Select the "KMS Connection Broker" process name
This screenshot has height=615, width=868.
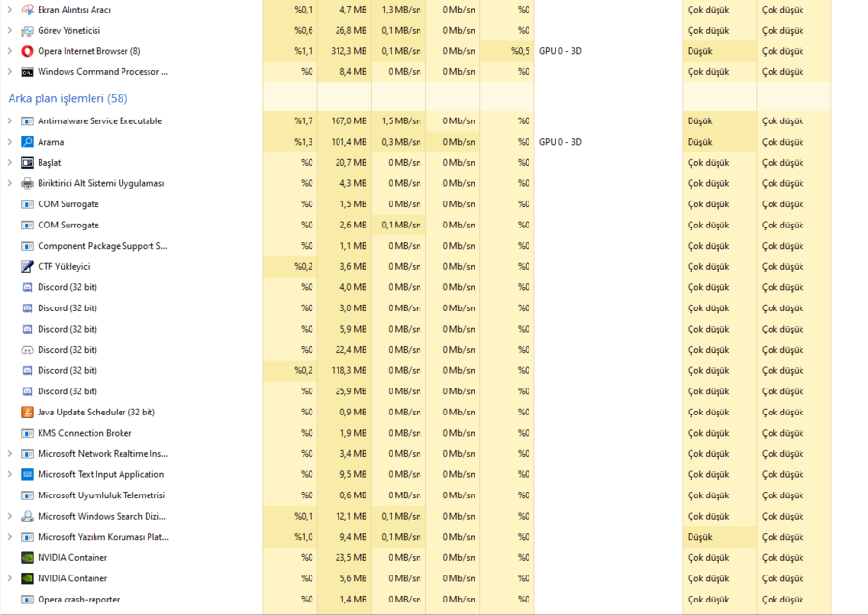pos(85,433)
